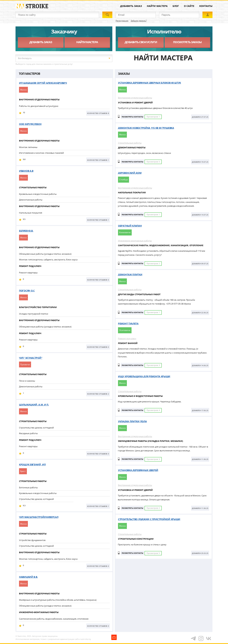Click Столбцы city tag in Деревенский дом
Screen dimensions: 228x644
pos(124,179)
